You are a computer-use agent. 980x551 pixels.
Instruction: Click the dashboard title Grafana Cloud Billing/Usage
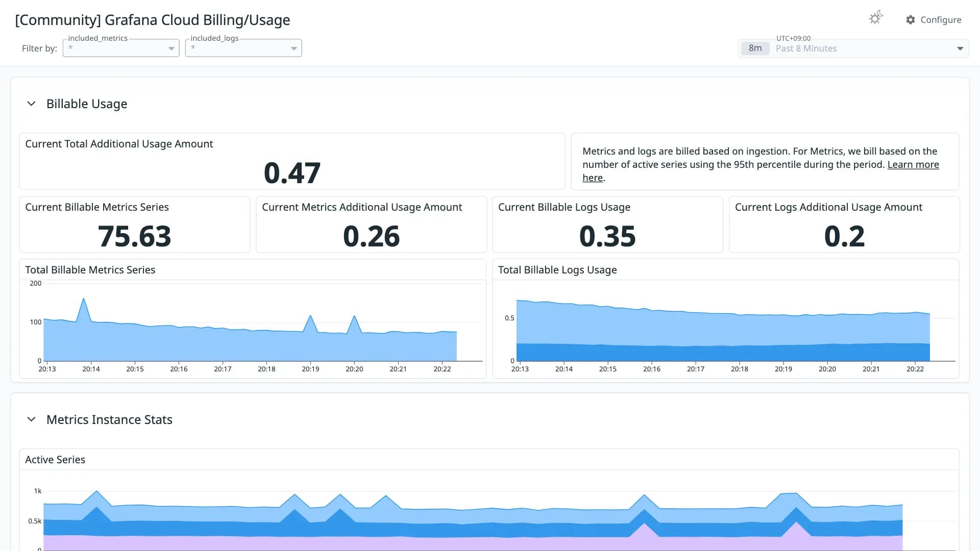pyautogui.click(x=153, y=20)
